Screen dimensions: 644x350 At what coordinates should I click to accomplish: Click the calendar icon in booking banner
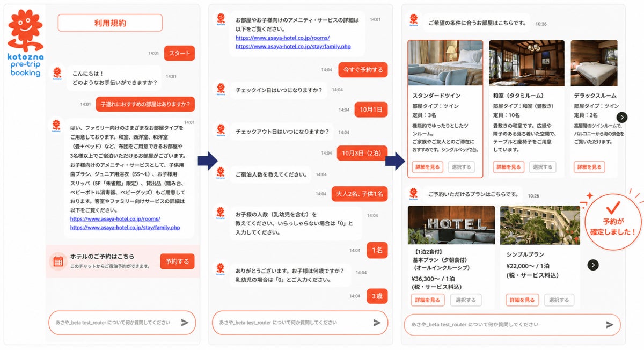point(57,261)
